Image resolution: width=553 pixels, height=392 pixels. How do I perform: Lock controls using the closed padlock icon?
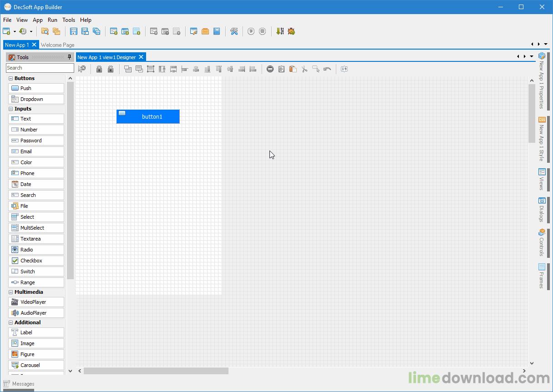click(x=99, y=69)
